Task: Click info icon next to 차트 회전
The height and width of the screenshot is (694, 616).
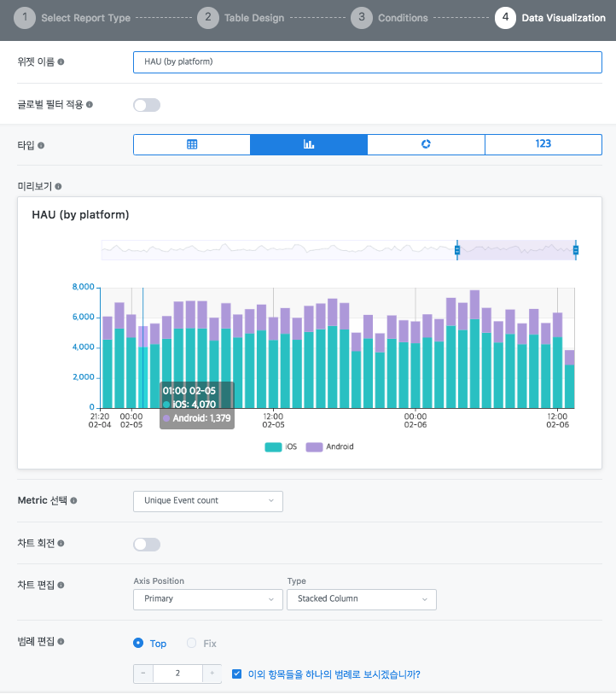Action: point(61,543)
